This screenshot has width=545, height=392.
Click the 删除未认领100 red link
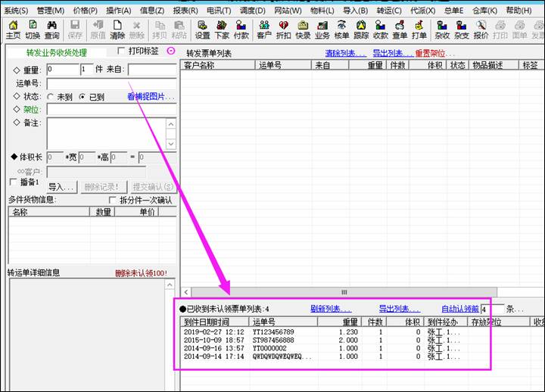141,273
